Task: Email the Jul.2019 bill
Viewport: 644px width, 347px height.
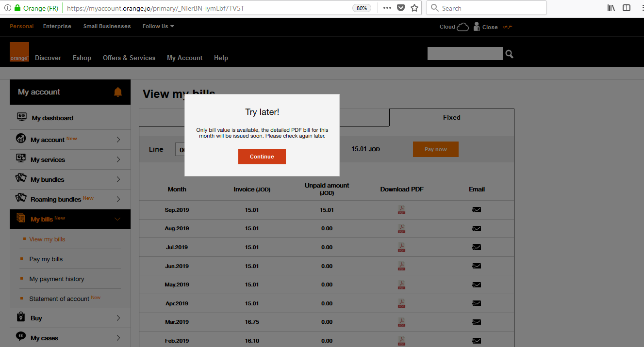Action: click(477, 247)
